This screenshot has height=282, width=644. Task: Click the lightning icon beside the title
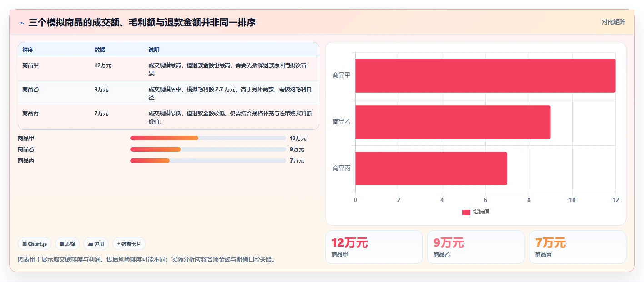point(21,23)
